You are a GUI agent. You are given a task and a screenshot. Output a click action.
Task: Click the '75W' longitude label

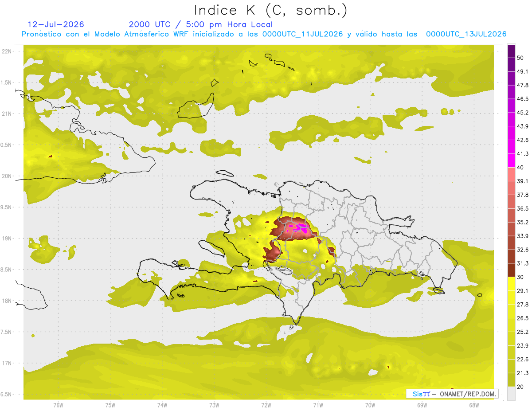pos(110,405)
